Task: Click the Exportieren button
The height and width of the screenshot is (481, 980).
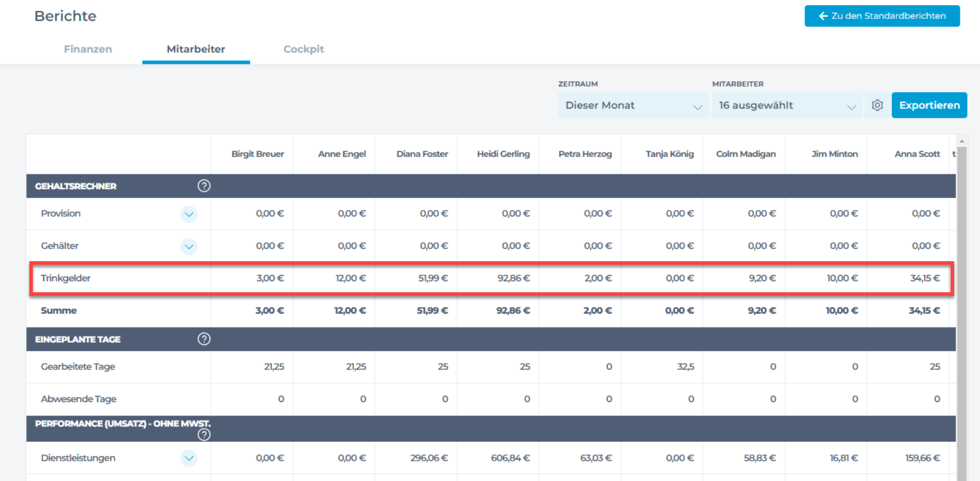Action: coord(929,105)
